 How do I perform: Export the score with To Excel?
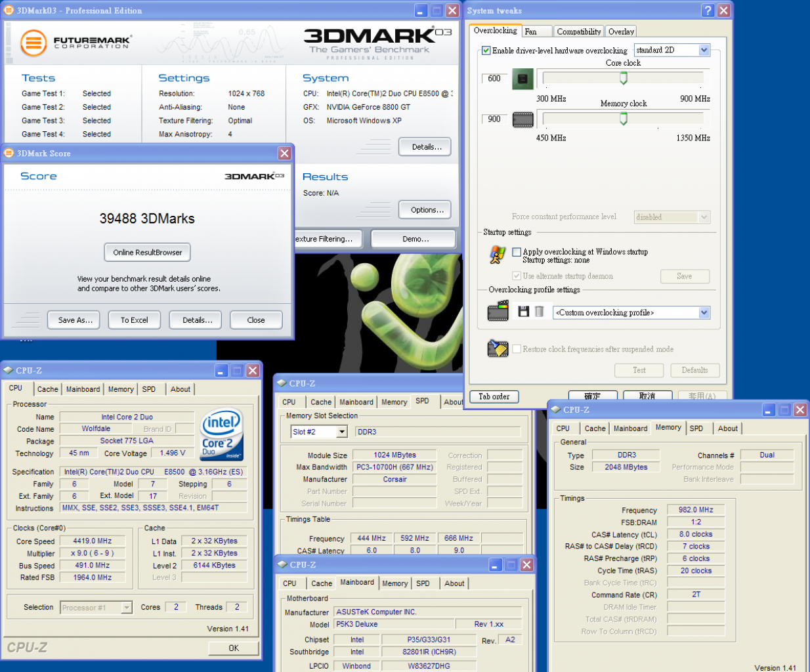(135, 320)
